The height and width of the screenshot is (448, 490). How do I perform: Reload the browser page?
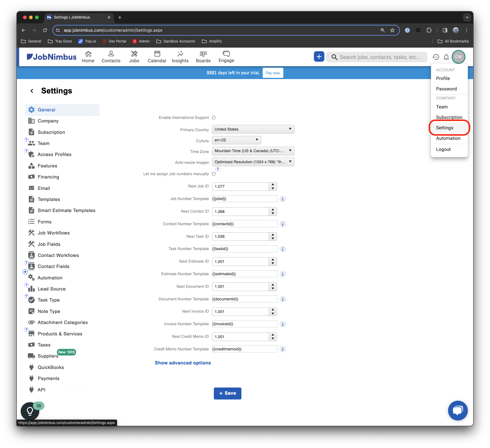(x=45, y=30)
